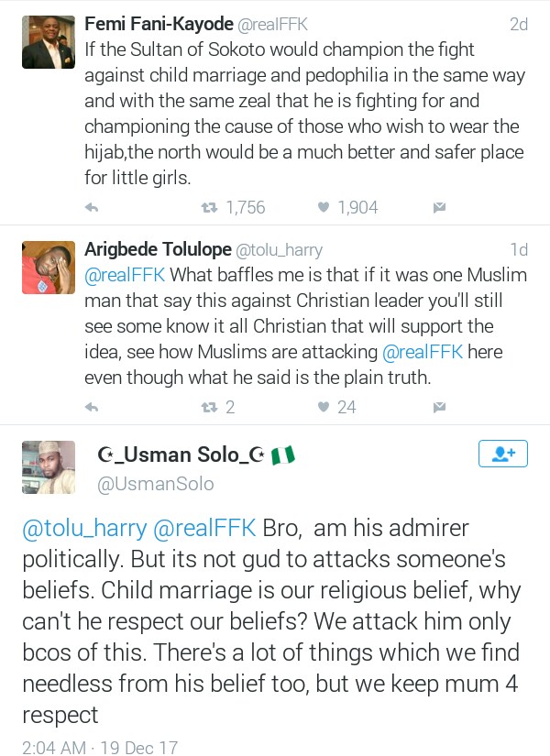Open Usman Solo's profile picture
This screenshot has height=756, width=550.
click(x=48, y=466)
